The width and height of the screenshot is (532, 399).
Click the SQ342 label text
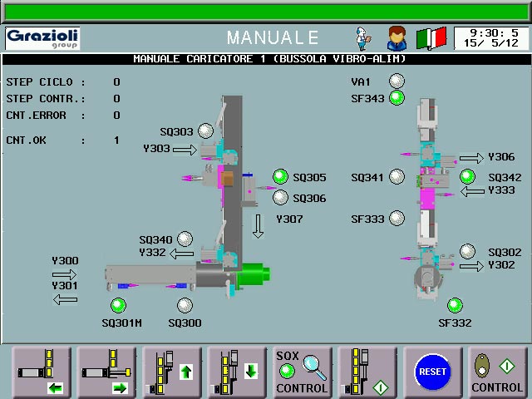click(505, 177)
